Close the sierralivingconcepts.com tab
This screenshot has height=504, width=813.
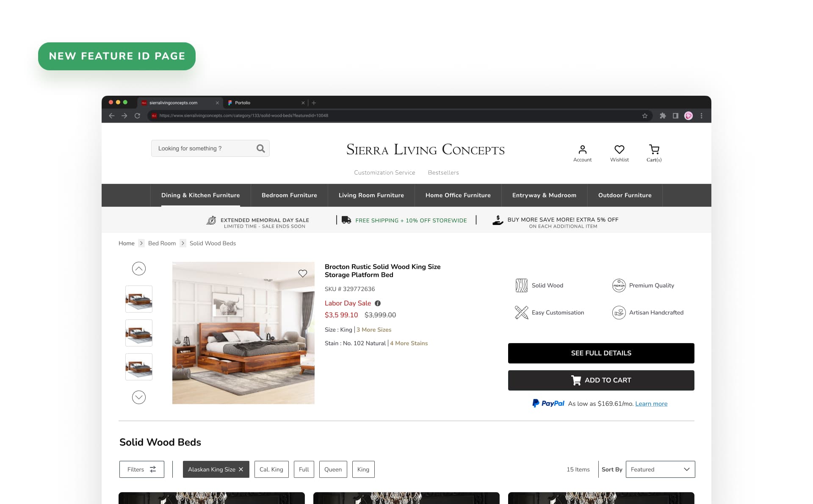click(x=217, y=103)
